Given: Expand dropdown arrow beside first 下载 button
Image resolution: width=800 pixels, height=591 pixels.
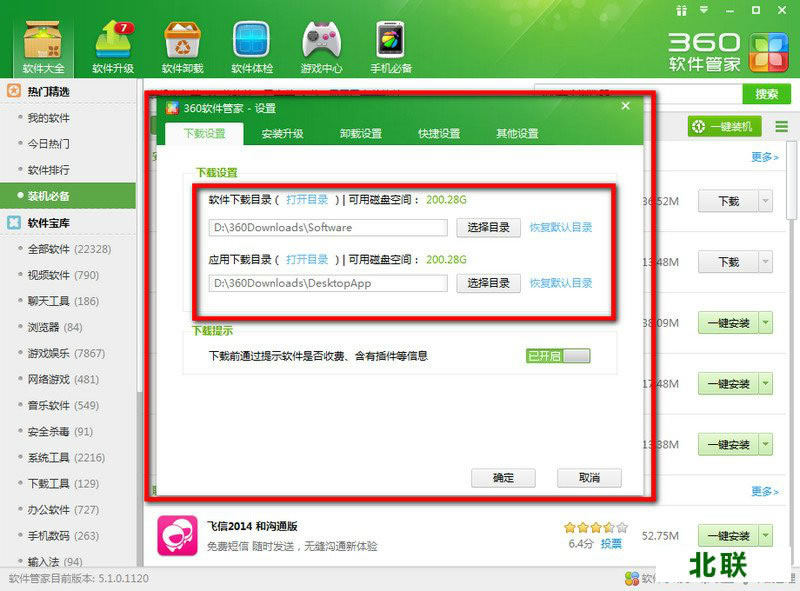Looking at the screenshot, I should (765, 201).
